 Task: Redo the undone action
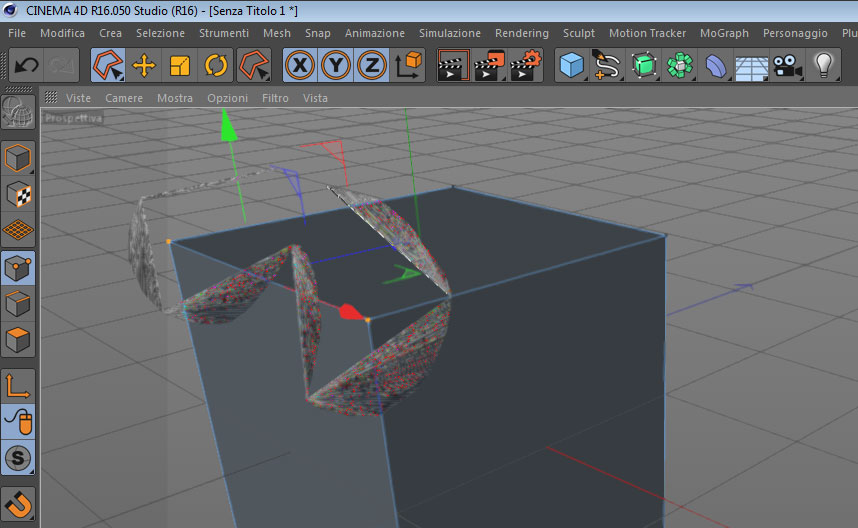(x=61, y=66)
